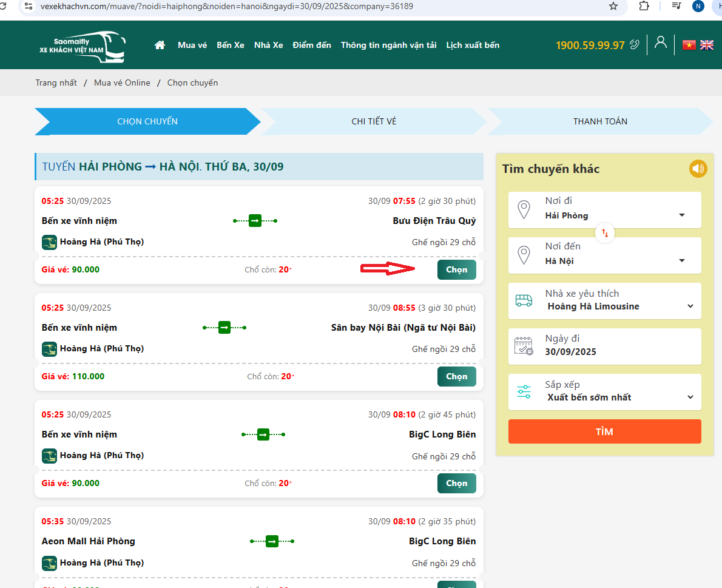The width and height of the screenshot is (722, 588).
Task: Switch language with Vietnamese flag icon
Action: [689, 45]
